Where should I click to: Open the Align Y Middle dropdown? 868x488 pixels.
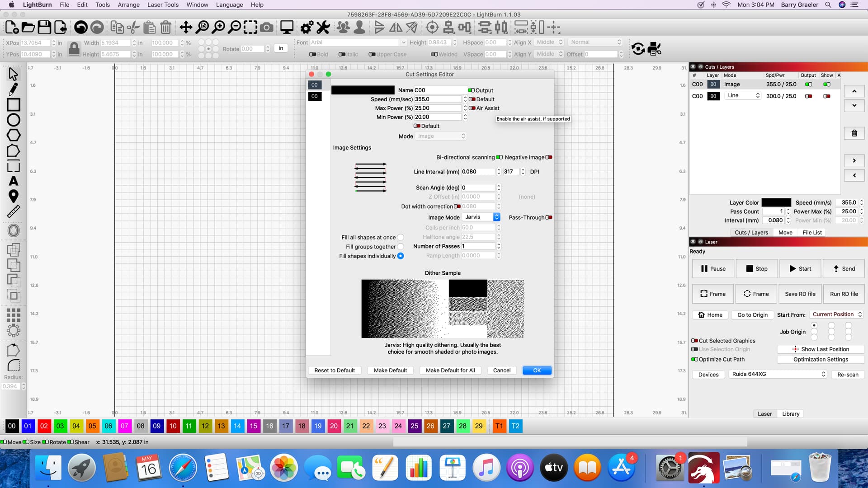pyautogui.click(x=549, y=54)
